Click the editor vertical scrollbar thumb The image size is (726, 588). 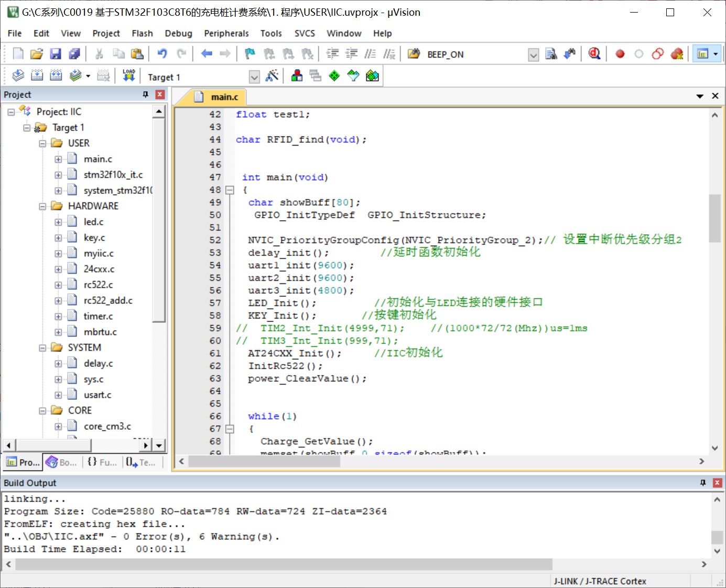click(x=715, y=219)
